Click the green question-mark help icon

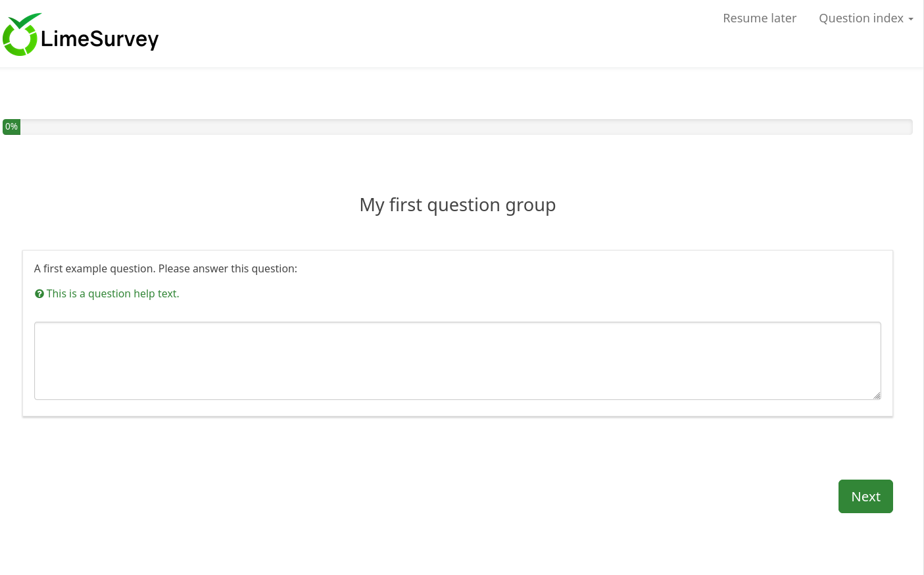point(39,294)
